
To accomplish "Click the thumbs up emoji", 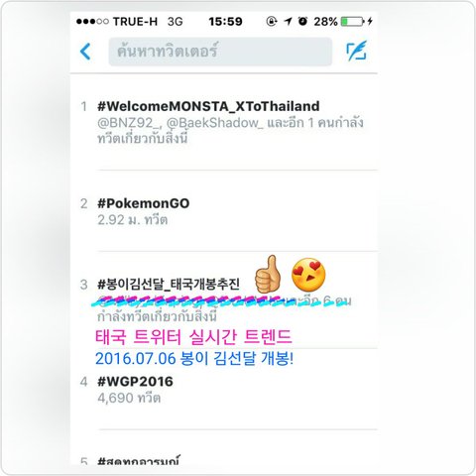I will click(268, 275).
